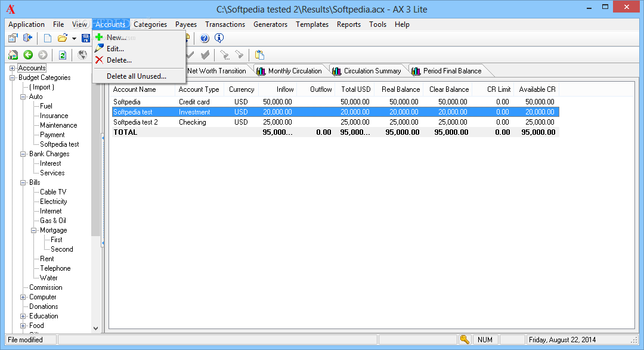This screenshot has height=350, width=644.
Task: Expand the Education category node
Action: pos(23,317)
